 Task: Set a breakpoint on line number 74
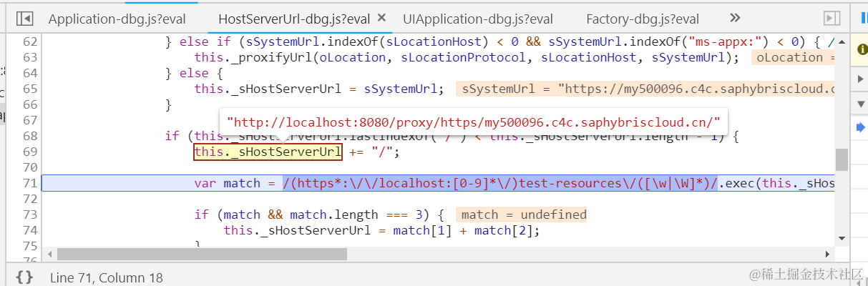(x=29, y=230)
